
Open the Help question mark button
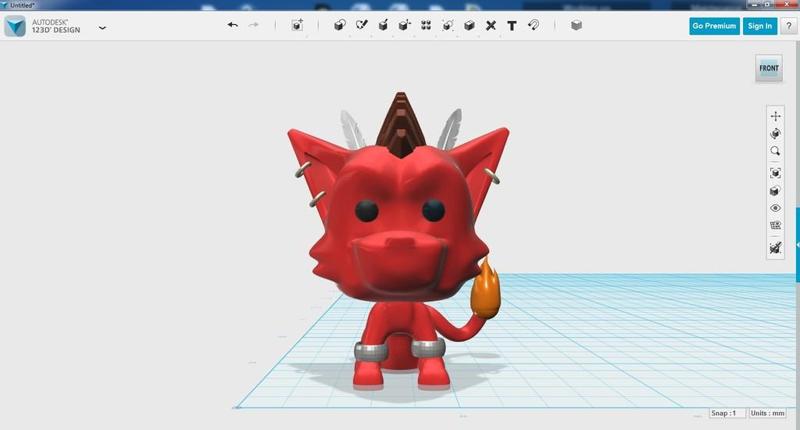789,26
